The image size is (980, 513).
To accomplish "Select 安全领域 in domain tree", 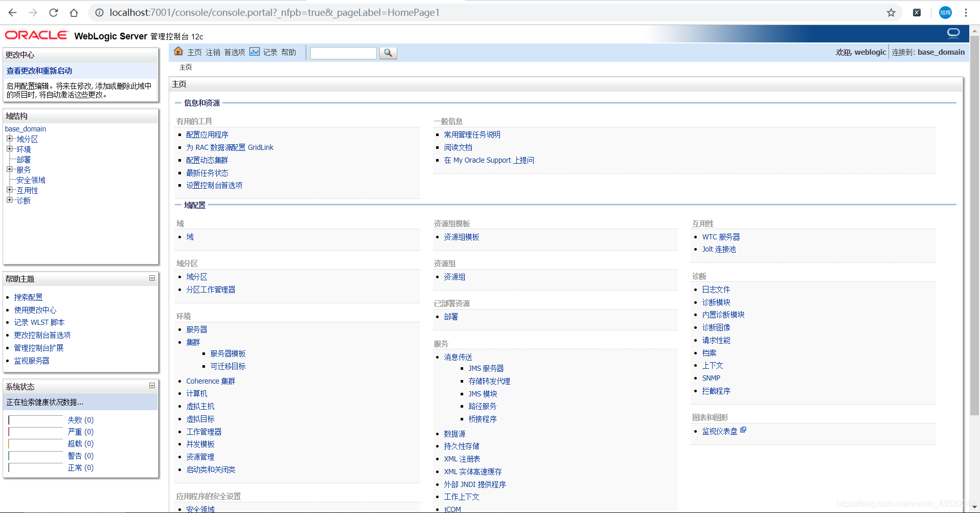I will 31,180.
